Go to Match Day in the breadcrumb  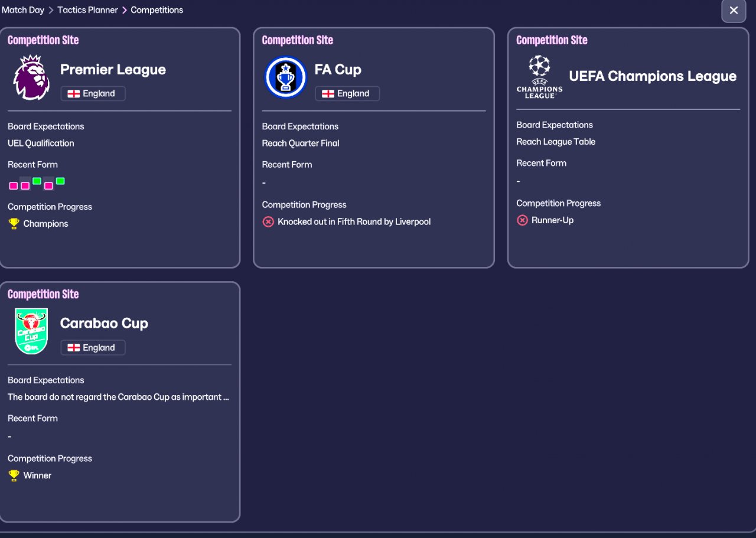(23, 10)
